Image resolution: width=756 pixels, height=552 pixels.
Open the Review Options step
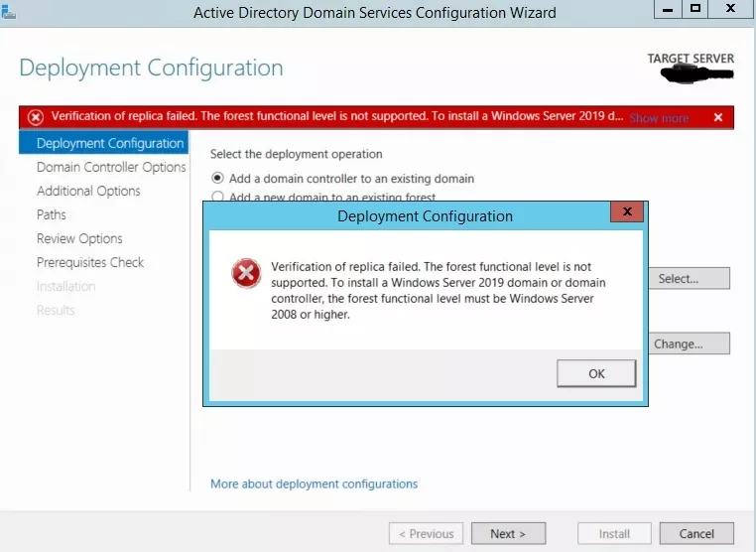coord(79,238)
